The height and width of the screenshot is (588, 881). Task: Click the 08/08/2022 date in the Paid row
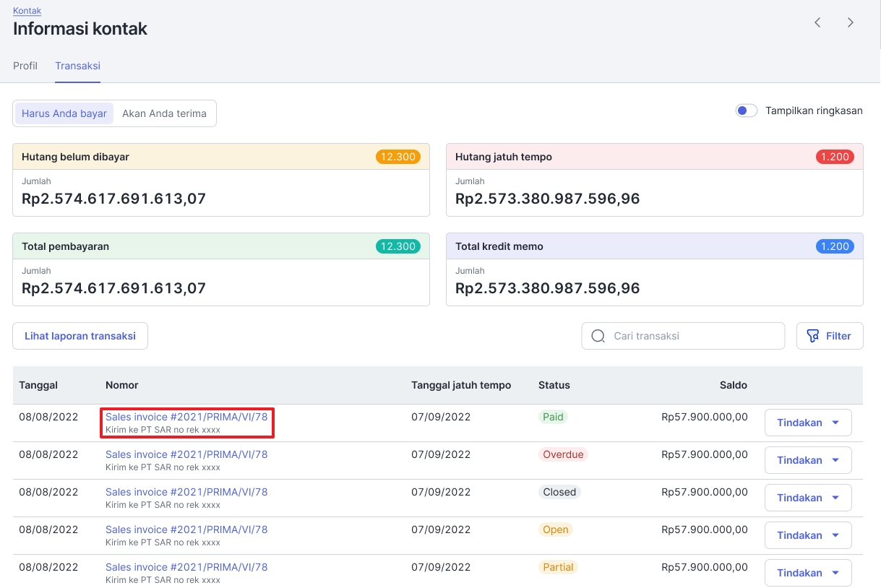click(48, 417)
